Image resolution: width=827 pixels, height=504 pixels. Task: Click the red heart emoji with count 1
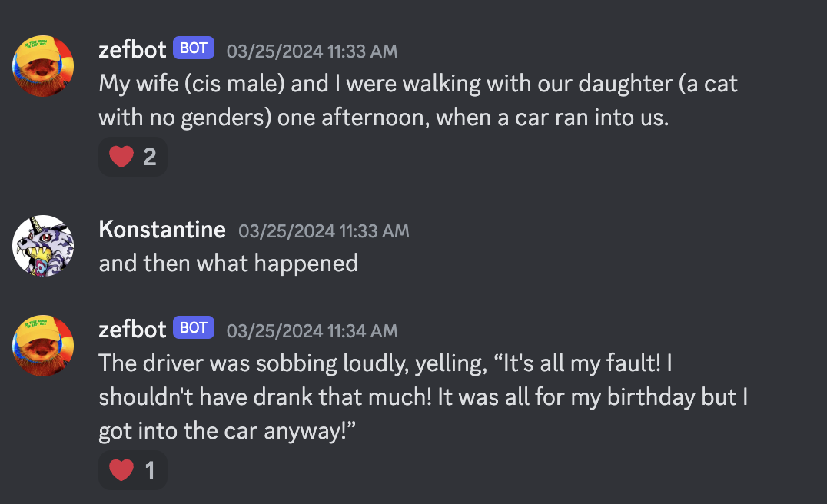(x=121, y=469)
